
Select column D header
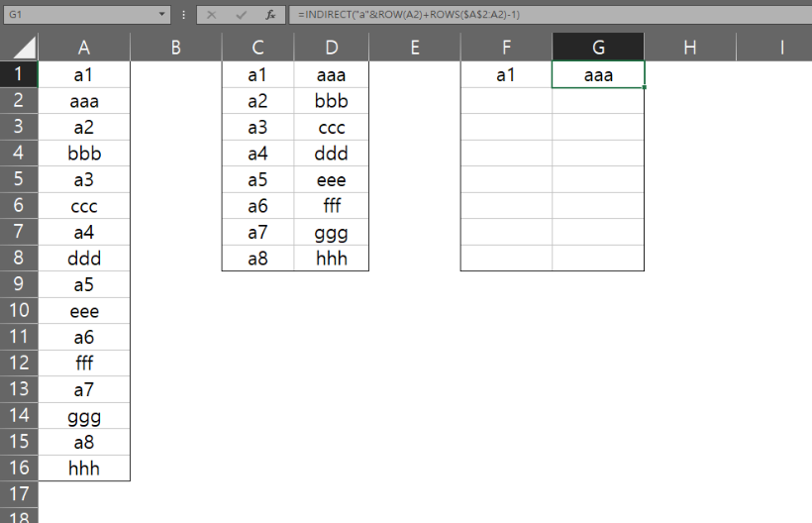pos(332,48)
